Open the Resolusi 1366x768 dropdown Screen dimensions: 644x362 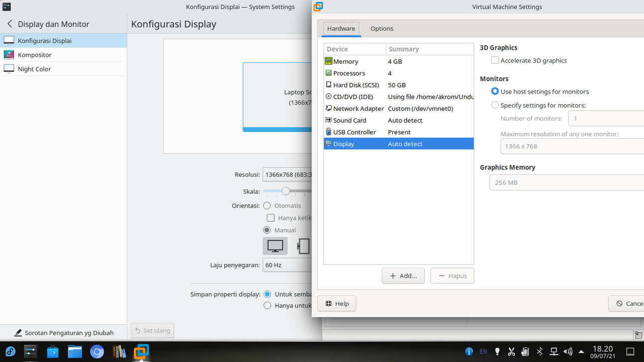pyautogui.click(x=287, y=174)
